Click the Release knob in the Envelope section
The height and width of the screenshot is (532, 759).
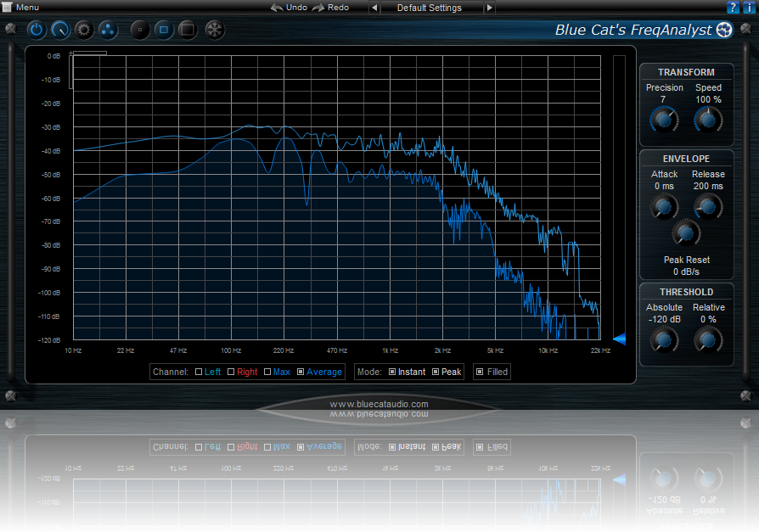click(x=707, y=205)
